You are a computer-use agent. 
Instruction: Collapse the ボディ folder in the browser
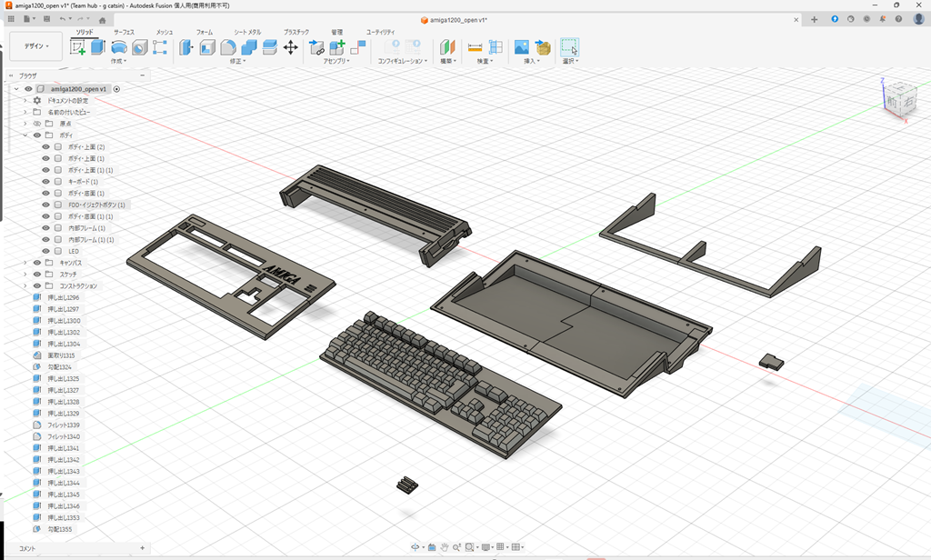point(26,135)
